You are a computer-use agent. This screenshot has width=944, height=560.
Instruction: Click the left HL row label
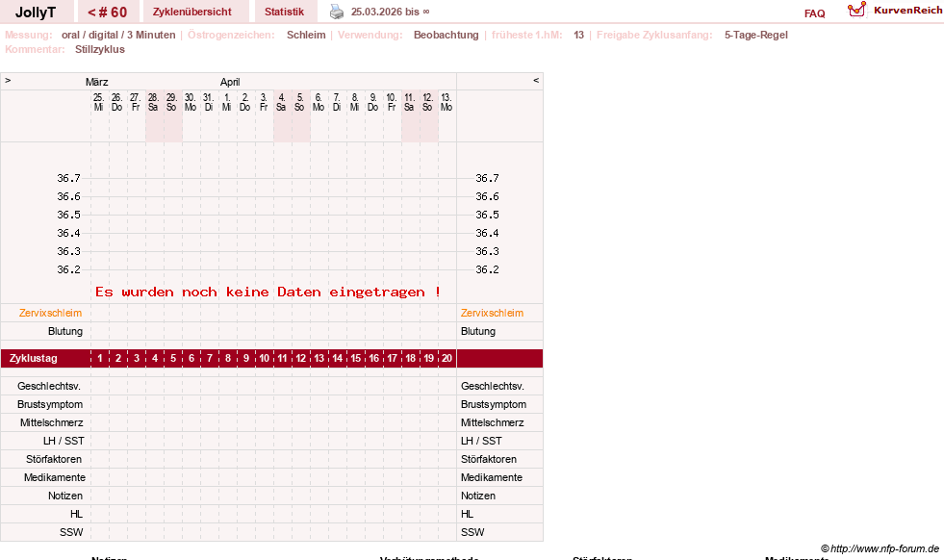(76, 514)
